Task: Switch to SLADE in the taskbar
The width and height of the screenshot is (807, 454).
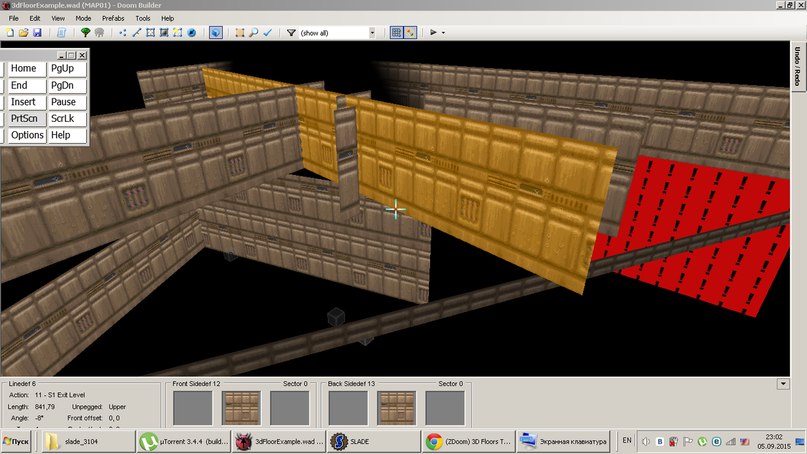Action: coord(374,441)
